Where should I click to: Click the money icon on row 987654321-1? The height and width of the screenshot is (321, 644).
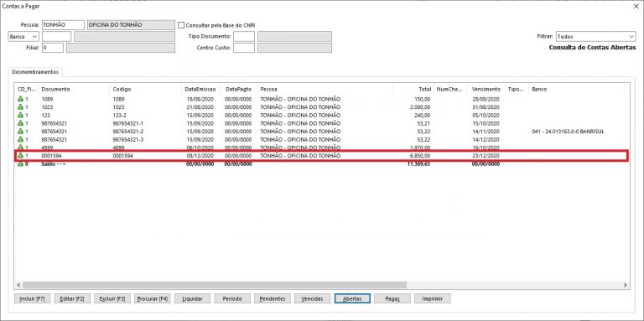click(x=20, y=123)
